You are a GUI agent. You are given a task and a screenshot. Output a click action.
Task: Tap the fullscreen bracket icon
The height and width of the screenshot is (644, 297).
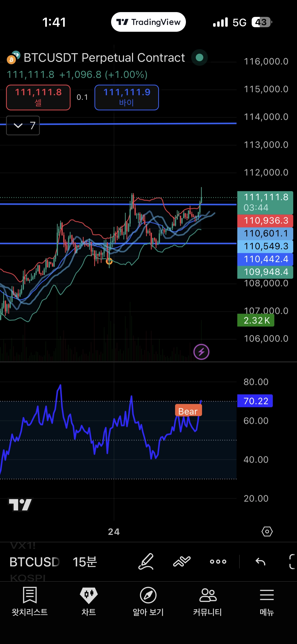coord(292,562)
